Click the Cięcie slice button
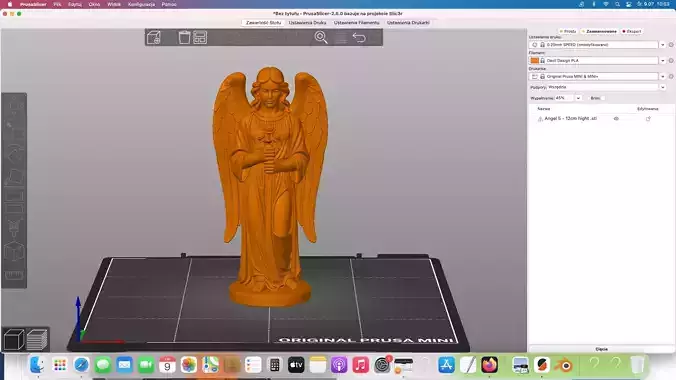The image size is (676, 380). click(x=601, y=349)
